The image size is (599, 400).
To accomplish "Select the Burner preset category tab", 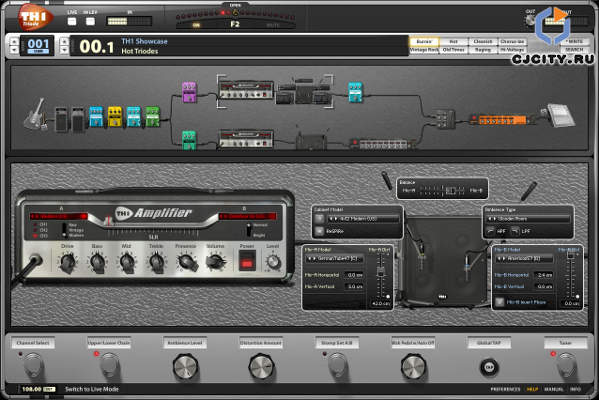I will 424,41.
